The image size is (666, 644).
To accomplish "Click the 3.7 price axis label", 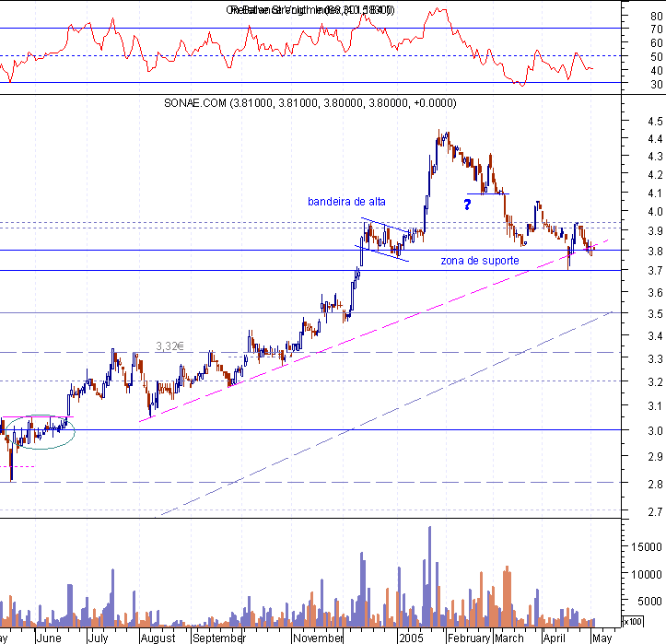I will [655, 271].
